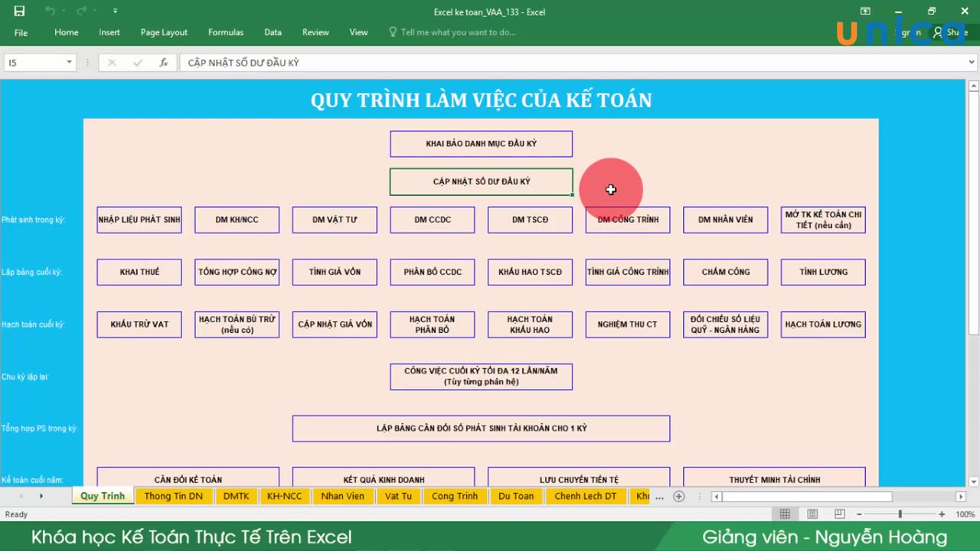The image size is (980, 551).
Task: Click the sheet tab scroll-right arrow
Action: pyautogui.click(x=41, y=496)
